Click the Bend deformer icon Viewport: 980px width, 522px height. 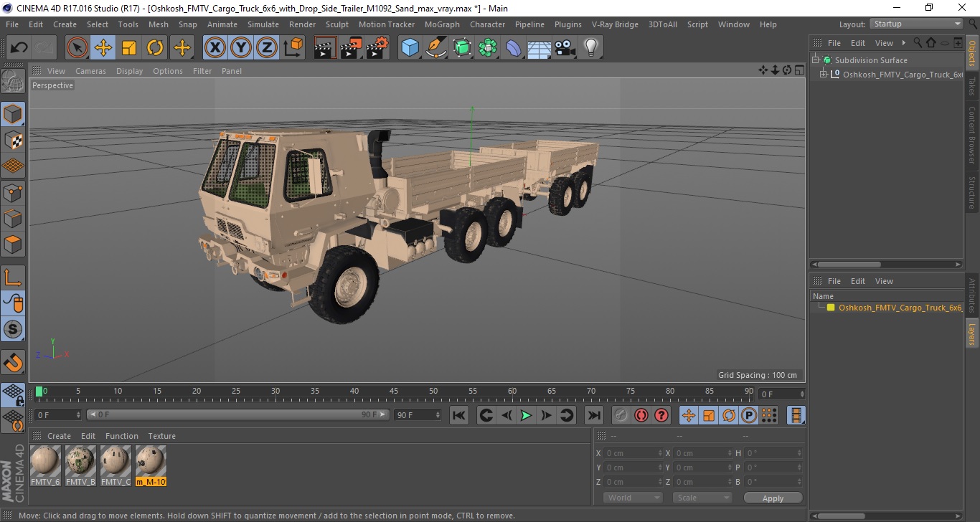point(514,48)
